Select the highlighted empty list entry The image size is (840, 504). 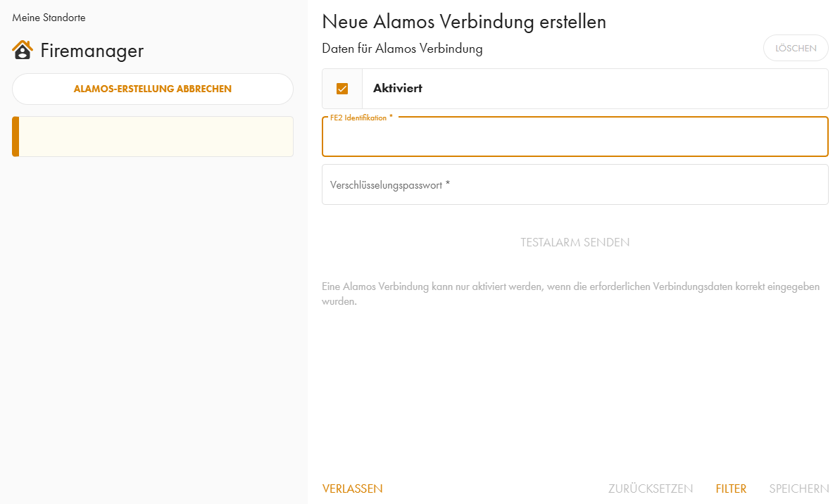point(155,137)
